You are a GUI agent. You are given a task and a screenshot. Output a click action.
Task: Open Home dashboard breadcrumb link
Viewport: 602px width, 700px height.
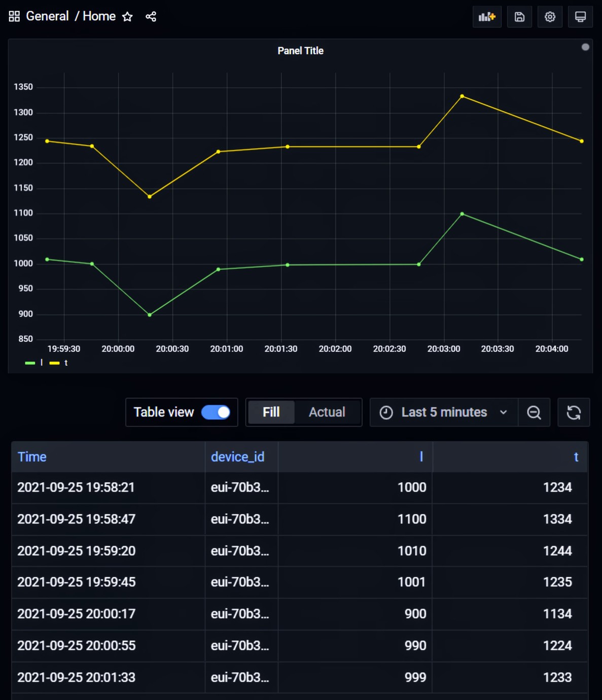click(x=99, y=16)
